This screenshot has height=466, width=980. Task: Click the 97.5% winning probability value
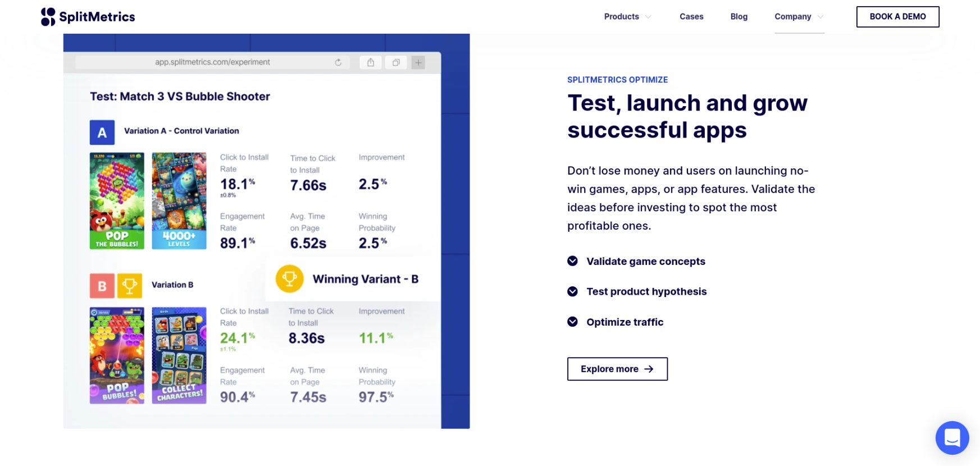pos(376,397)
